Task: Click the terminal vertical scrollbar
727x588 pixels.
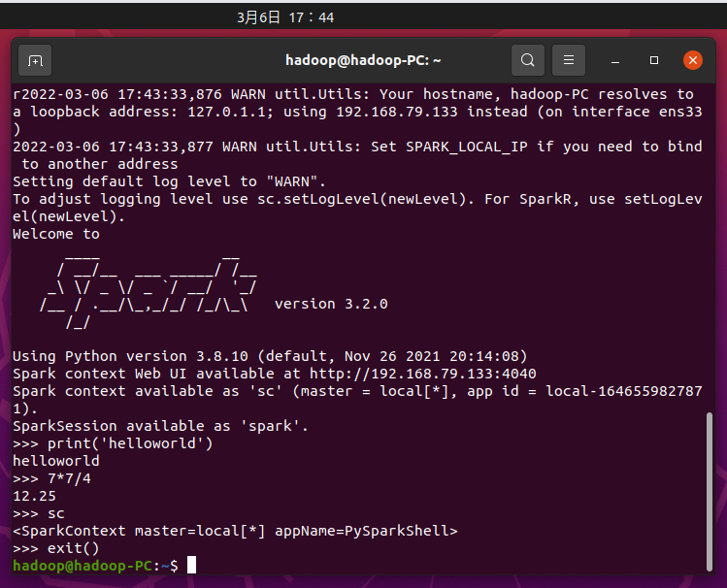Action: (x=709, y=492)
